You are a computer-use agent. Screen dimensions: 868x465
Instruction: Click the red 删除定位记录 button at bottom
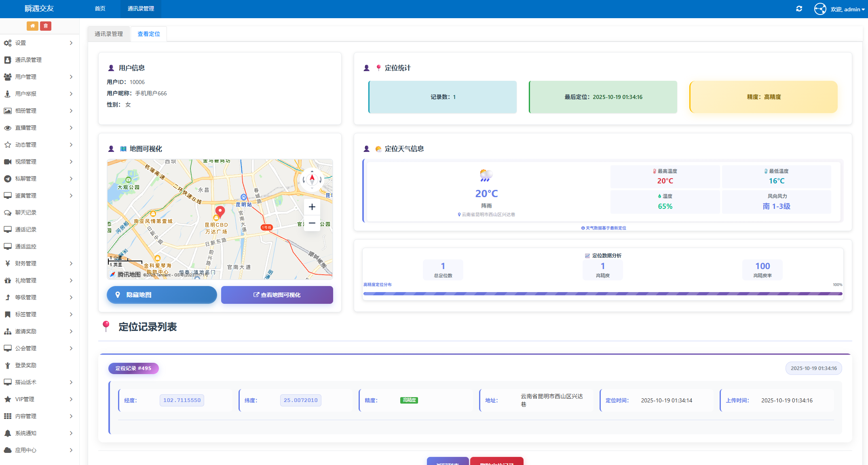point(496,463)
